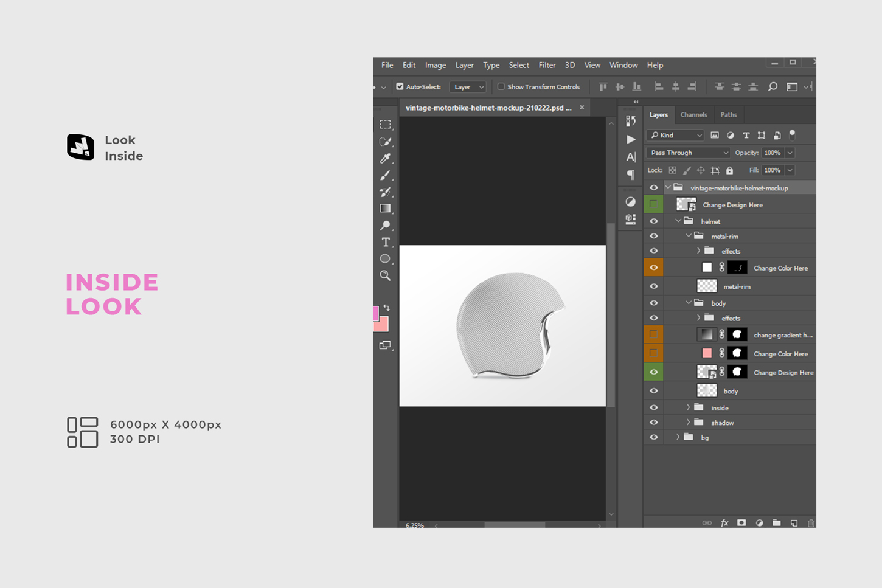
Task: Click the delete layer trash icon
Action: point(811,523)
